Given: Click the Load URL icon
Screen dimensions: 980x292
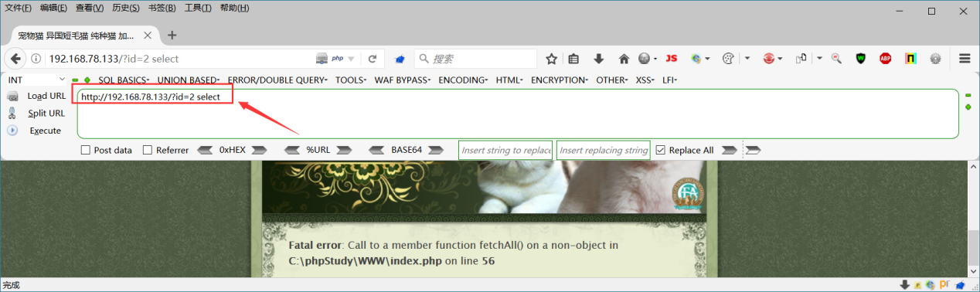Looking at the screenshot, I should 12,96.
